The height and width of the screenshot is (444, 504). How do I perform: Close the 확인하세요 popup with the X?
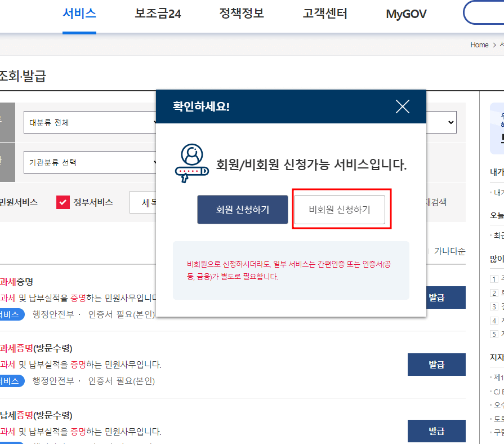pyautogui.click(x=402, y=106)
